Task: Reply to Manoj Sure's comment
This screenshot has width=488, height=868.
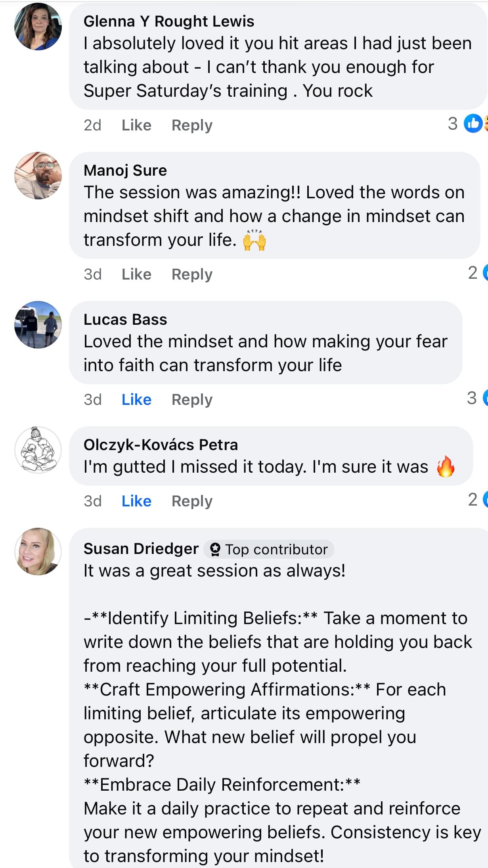Action: coord(192,274)
